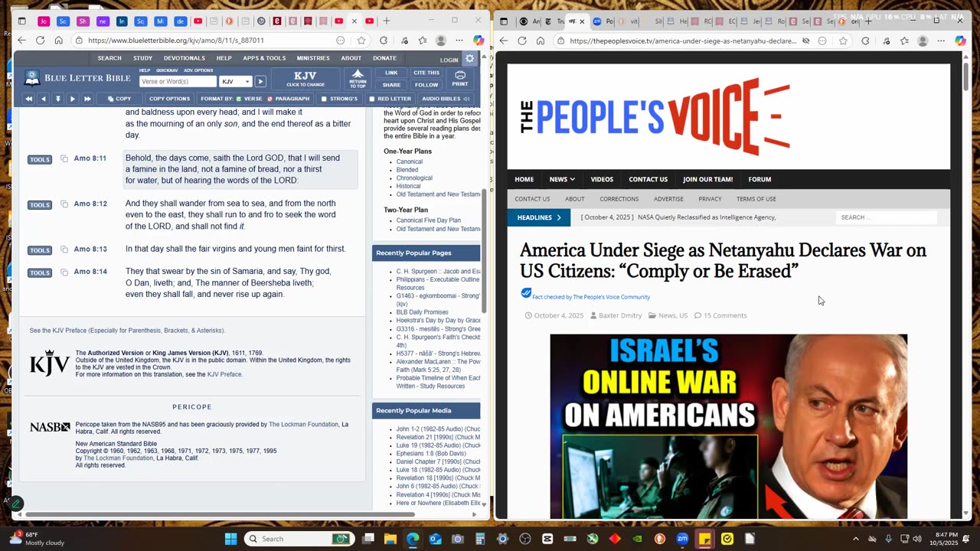Jump to previous book double-left arrow
The image size is (980, 551).
pos(29,99)
